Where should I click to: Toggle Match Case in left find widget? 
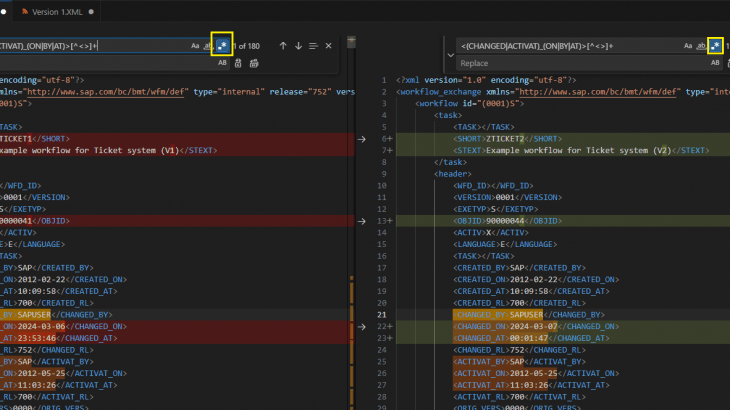(x=195, y=46)
